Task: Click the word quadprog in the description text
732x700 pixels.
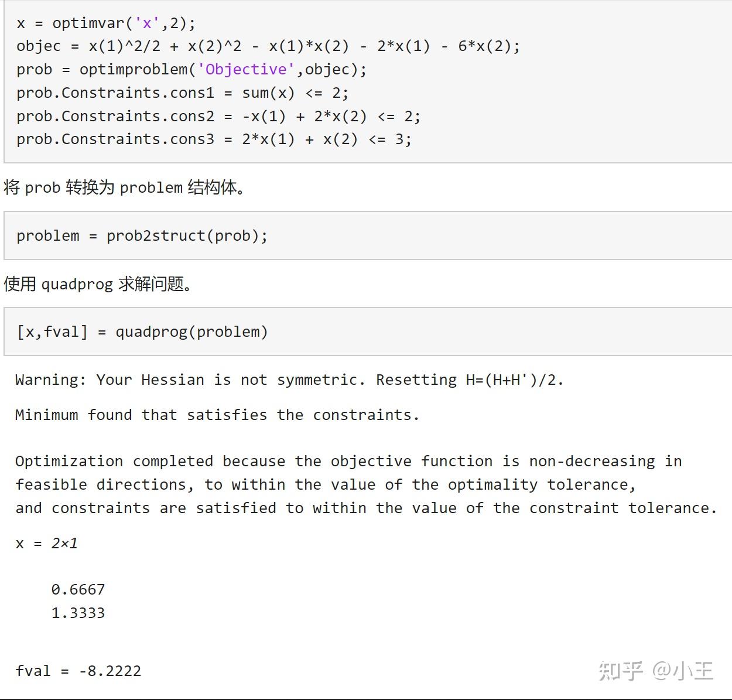Action: (77, 284)
